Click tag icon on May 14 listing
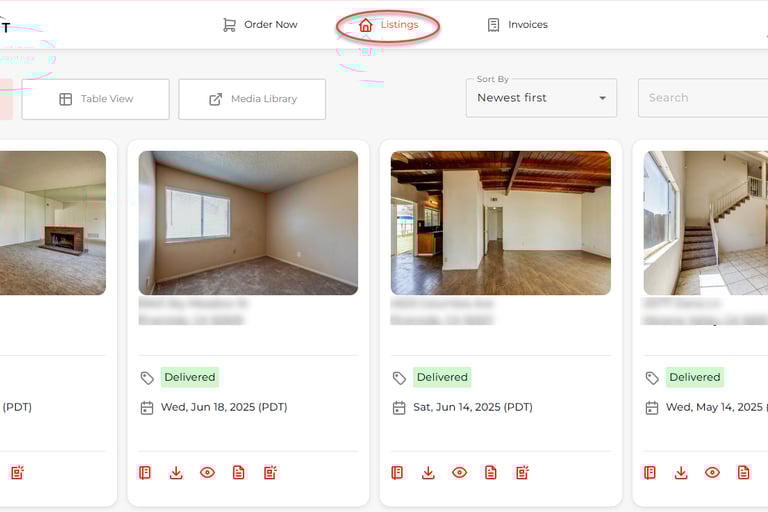 point(652,378)
